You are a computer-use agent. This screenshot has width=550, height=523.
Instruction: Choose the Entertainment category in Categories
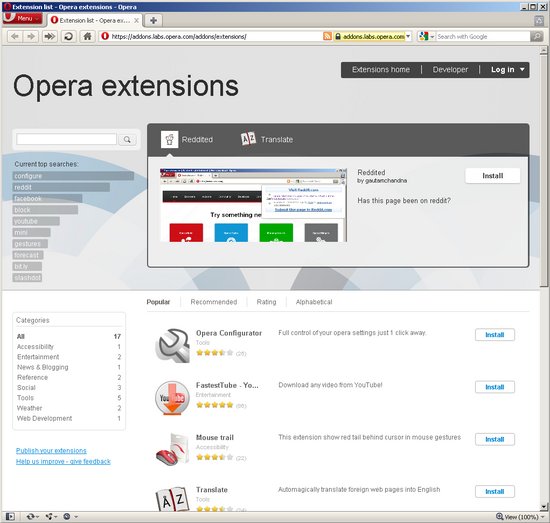point(69,357)
